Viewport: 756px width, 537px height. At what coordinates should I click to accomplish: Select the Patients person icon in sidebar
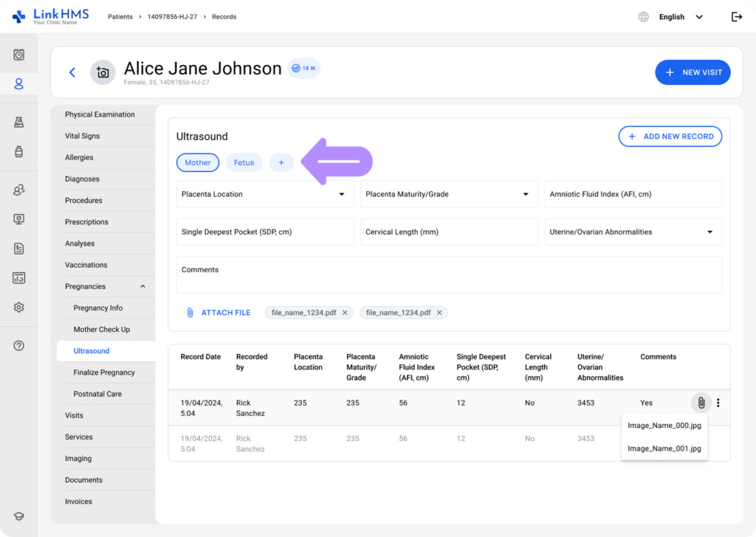[19, 84]
